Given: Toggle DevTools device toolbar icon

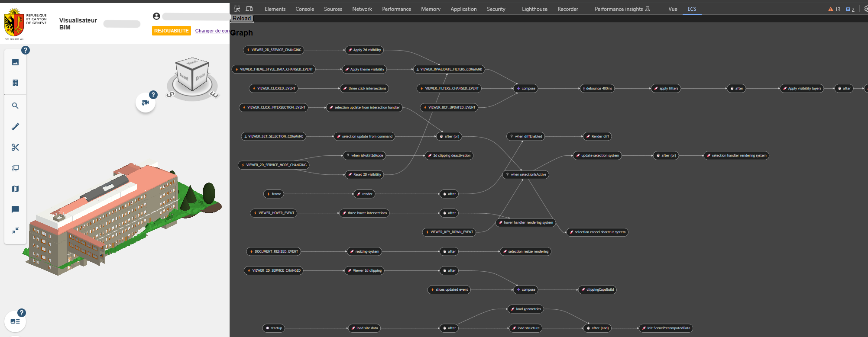Looking at the screenshot, I should 249,9.
